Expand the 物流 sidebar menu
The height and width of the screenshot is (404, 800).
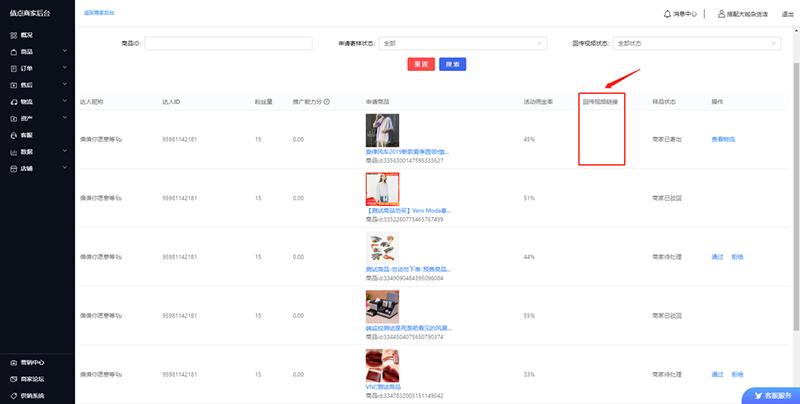pos(30,102)
